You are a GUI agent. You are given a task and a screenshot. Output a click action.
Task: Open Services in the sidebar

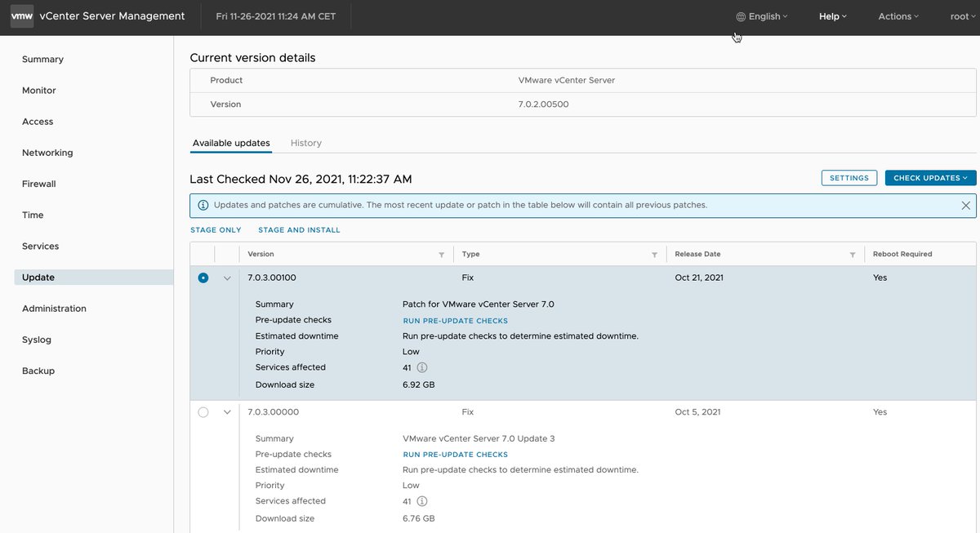(x=41, y=247)
